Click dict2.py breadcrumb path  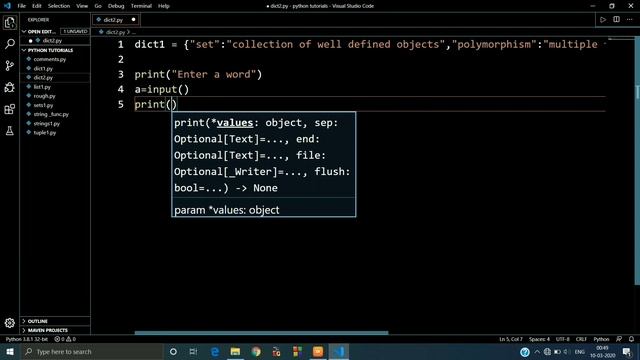[116, 32]
